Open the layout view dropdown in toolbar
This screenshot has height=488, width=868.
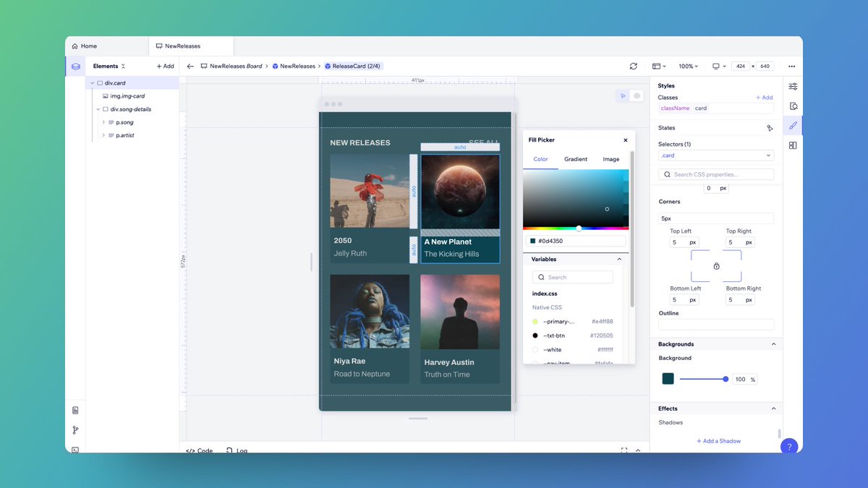(x=659, y=66)
